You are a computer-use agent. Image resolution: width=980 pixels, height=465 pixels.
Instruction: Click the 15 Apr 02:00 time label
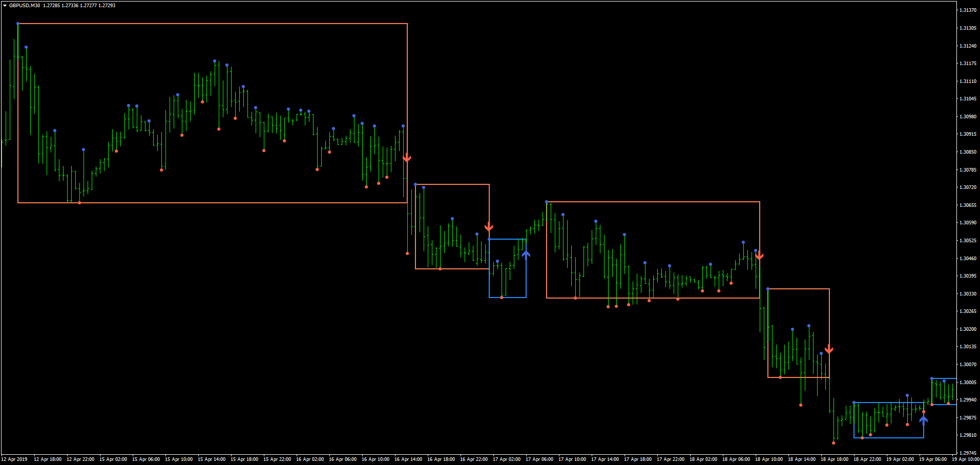click(113, 459)
